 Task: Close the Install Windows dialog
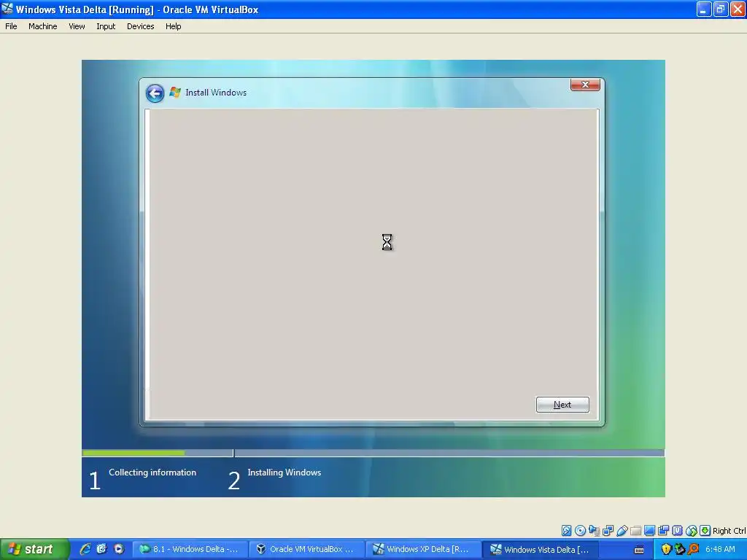pyautogui.click(x=585, y=85)
